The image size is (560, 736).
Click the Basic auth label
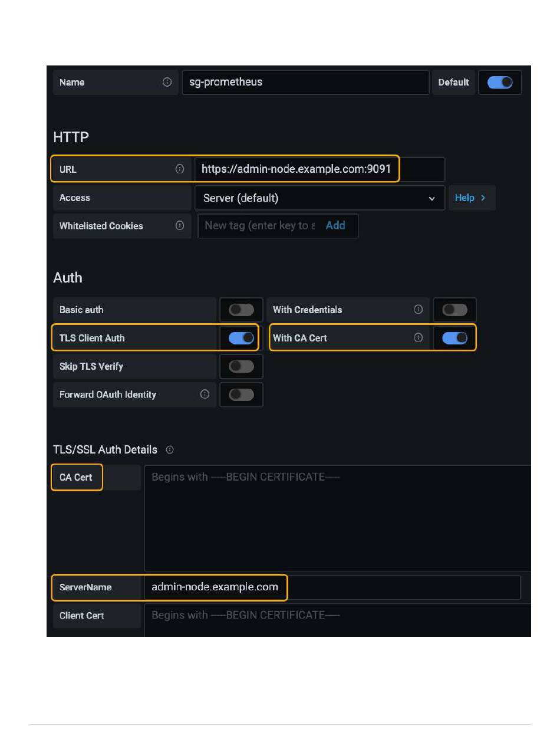(x=81, y=310)
